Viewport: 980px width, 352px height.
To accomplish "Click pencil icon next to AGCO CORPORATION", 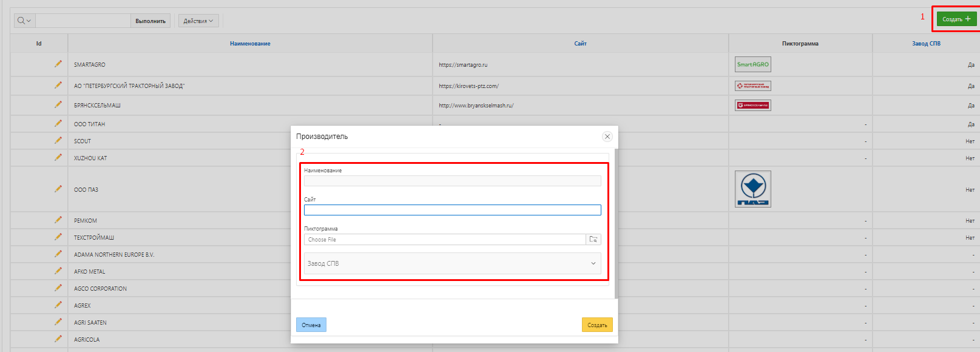I will point(58,288).
